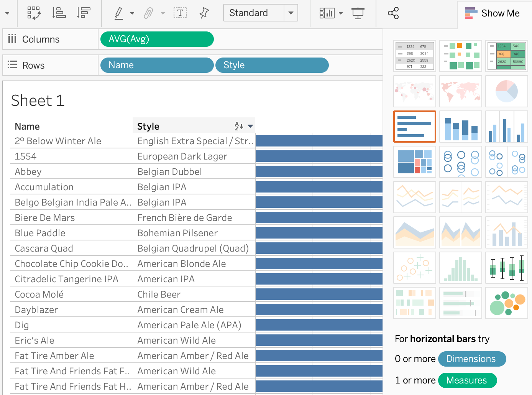
Task: Pick the pie chart type in Show Me
Action: (507, 91)
